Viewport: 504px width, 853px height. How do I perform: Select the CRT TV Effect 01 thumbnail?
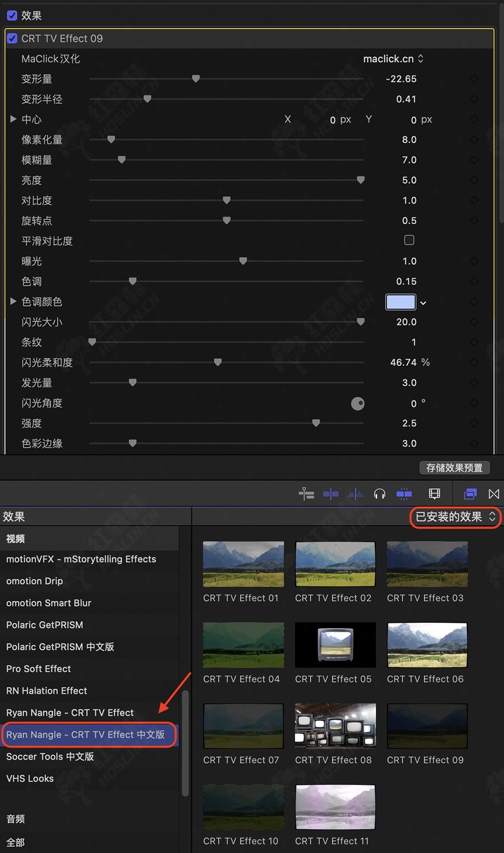click(243, 564)
